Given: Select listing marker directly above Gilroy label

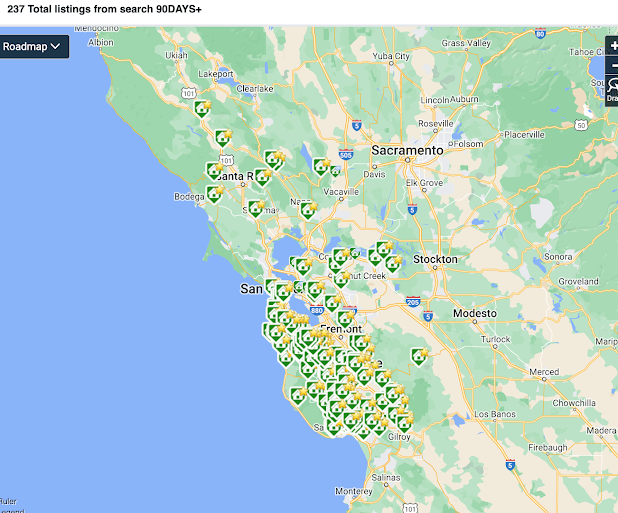Looking at the screenshot, I should point(404,424).
